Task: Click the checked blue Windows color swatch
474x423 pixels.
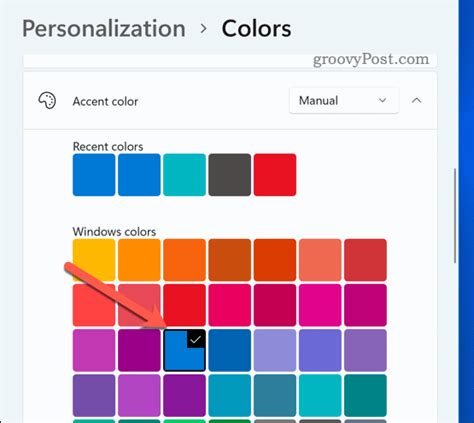Action: point(184,350)
